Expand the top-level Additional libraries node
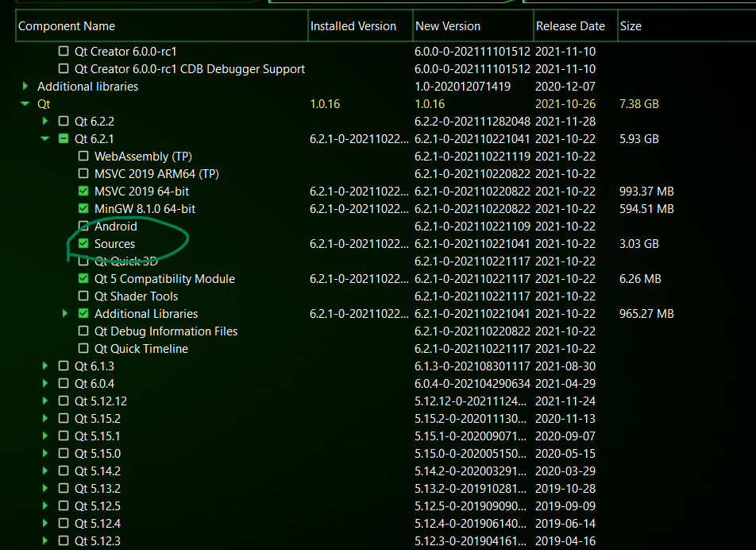 pos(25,86)
